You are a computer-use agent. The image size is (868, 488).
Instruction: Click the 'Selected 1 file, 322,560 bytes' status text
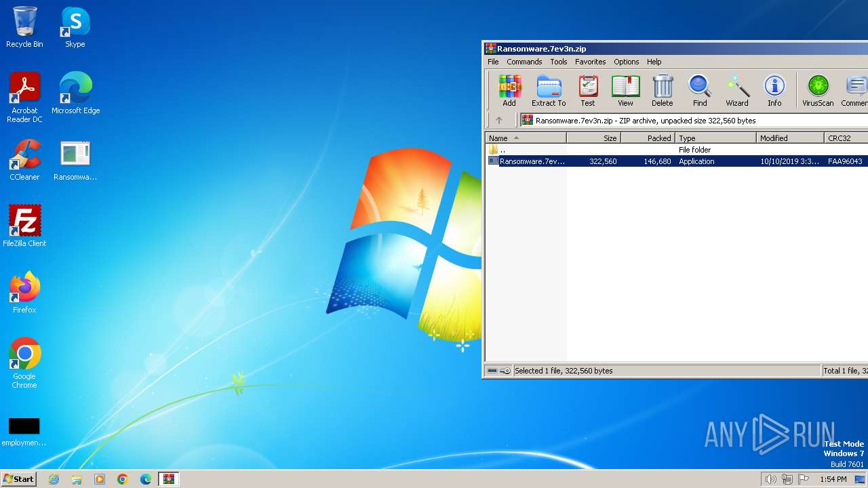564,371
